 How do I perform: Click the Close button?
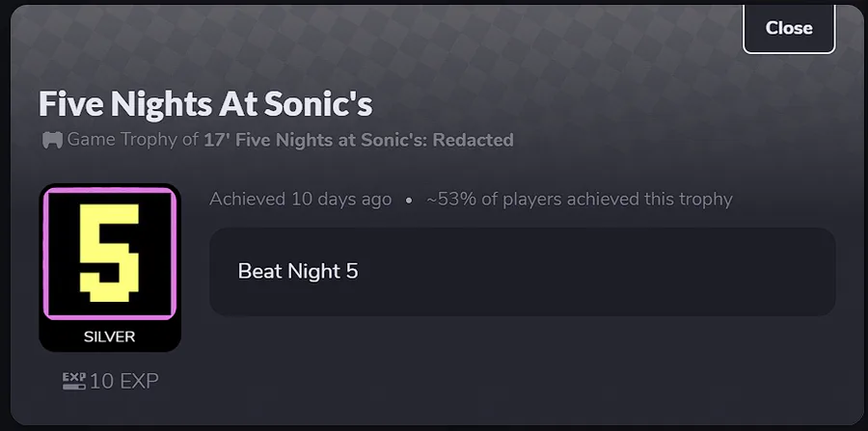(x=788, y=29)
